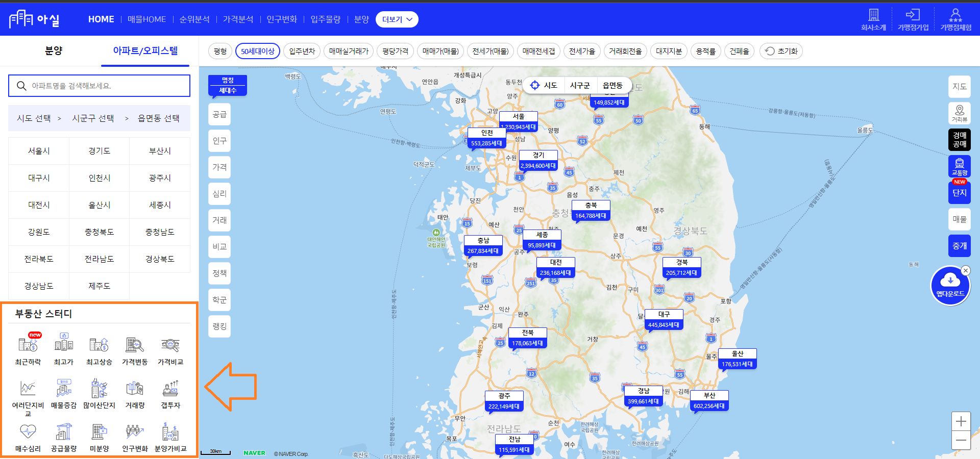Switch to the 분양 tab
Screen dimensions: 980x459
54,51
